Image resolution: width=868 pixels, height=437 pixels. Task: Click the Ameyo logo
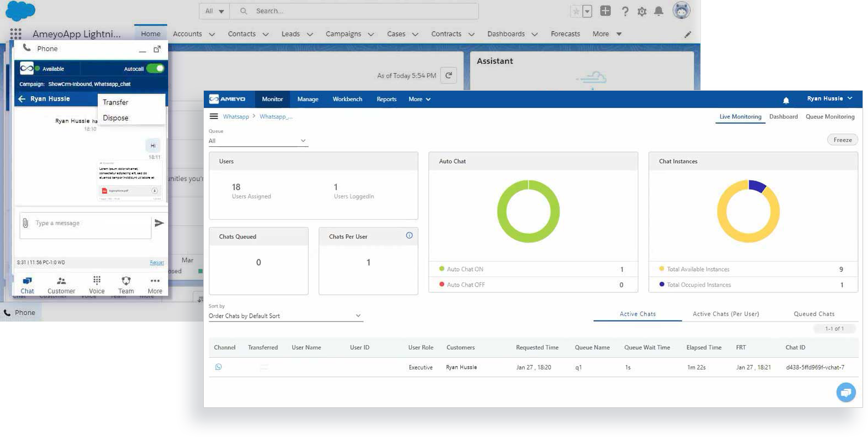click(227, 99)
